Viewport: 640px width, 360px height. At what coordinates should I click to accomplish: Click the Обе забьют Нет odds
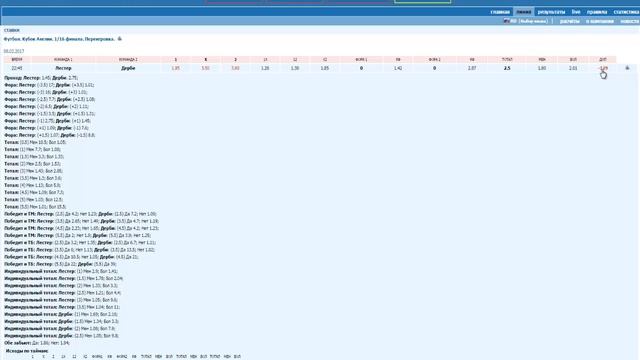64,343
